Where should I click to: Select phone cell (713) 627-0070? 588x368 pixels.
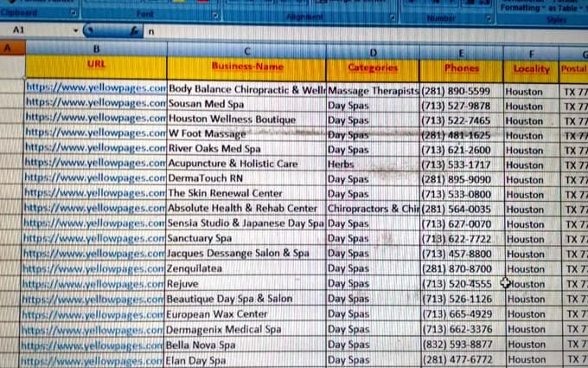click(x=463, y=224)
